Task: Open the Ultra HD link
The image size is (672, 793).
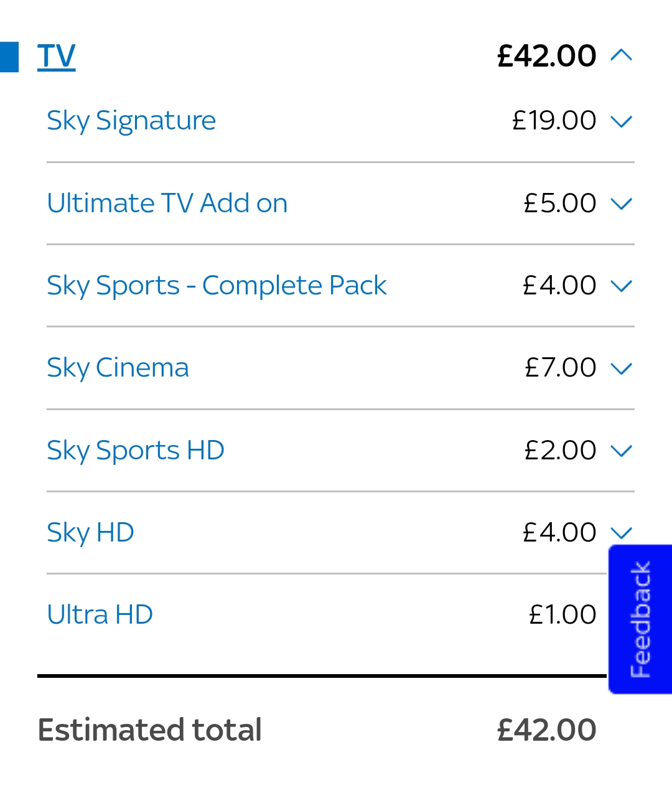Action: point(100,615)
